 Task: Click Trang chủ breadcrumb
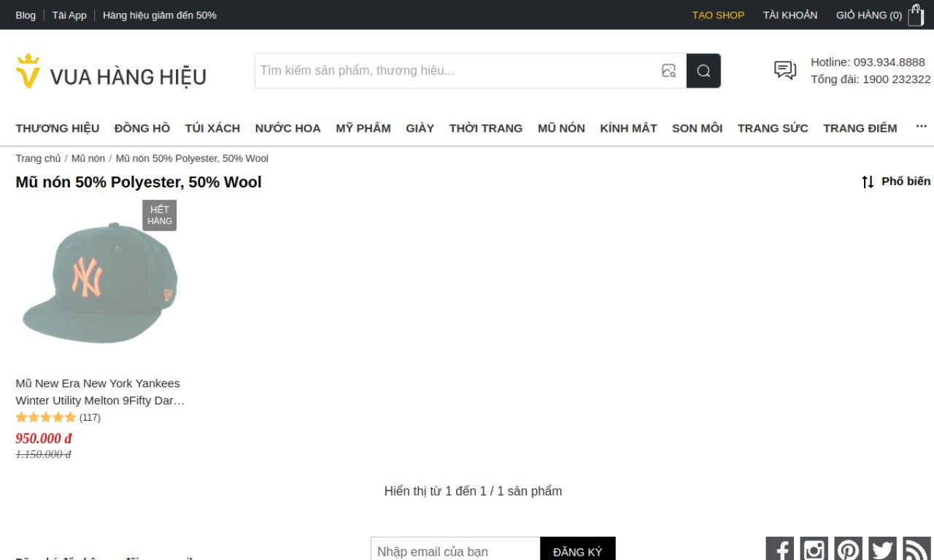(38, 158)
